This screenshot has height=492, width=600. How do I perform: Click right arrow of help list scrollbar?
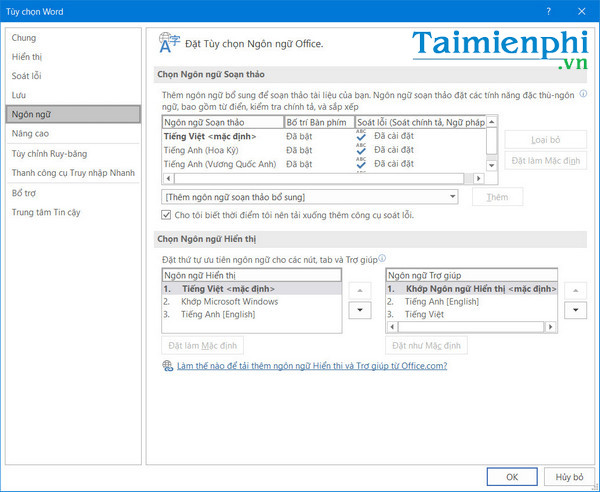(550, 327)
